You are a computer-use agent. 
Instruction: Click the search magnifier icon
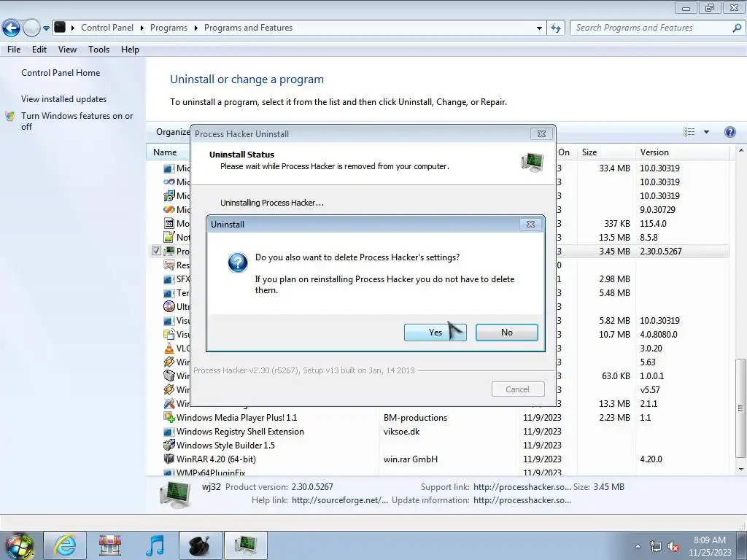coord(737,28)
